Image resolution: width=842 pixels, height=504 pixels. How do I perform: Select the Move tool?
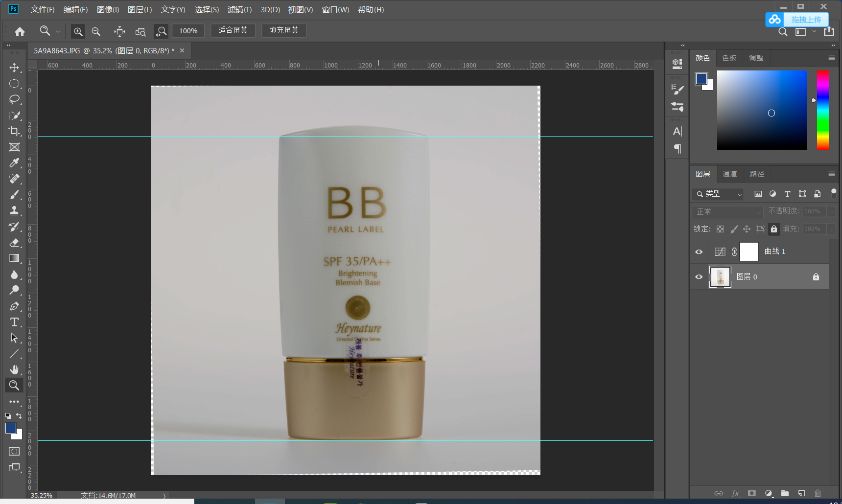[x=14, y=68]
